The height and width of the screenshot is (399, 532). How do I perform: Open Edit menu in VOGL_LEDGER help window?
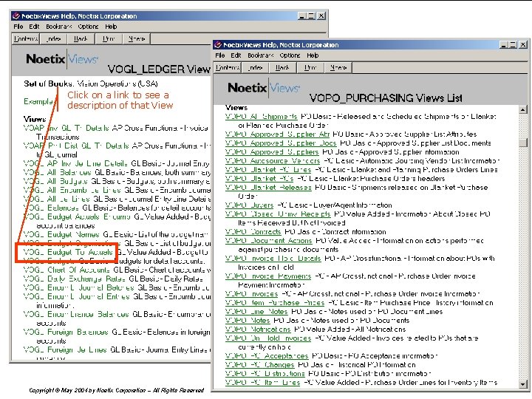click(34, 27)
